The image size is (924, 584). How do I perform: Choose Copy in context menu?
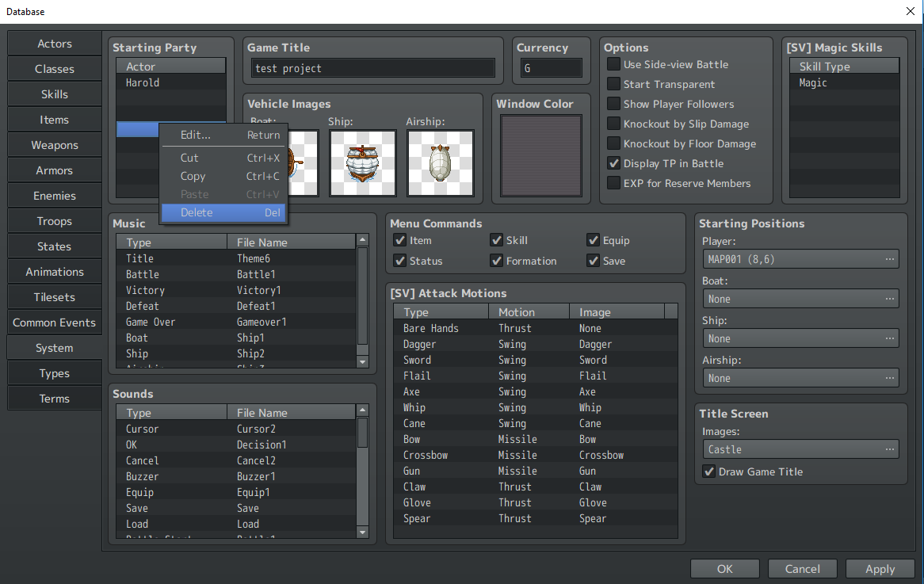[223, 176]
